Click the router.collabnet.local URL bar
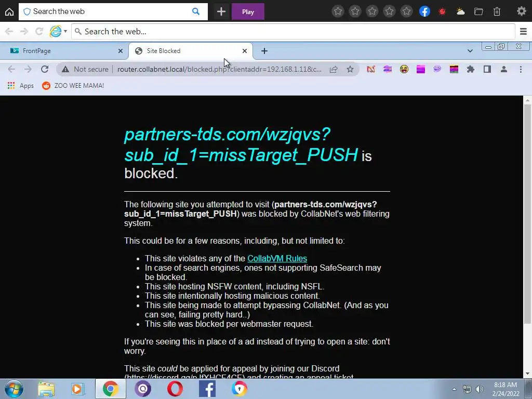Image resolution: width=532 pixels, height=399 pixels. (x=219, y=69)
